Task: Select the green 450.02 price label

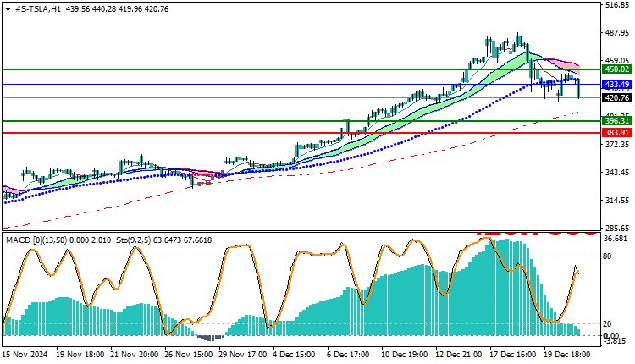Action: (617, 69)
